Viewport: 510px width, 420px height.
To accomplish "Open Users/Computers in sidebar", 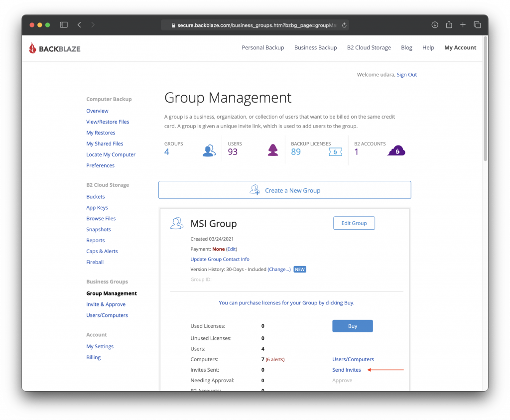I will click(x=107, y=315).
